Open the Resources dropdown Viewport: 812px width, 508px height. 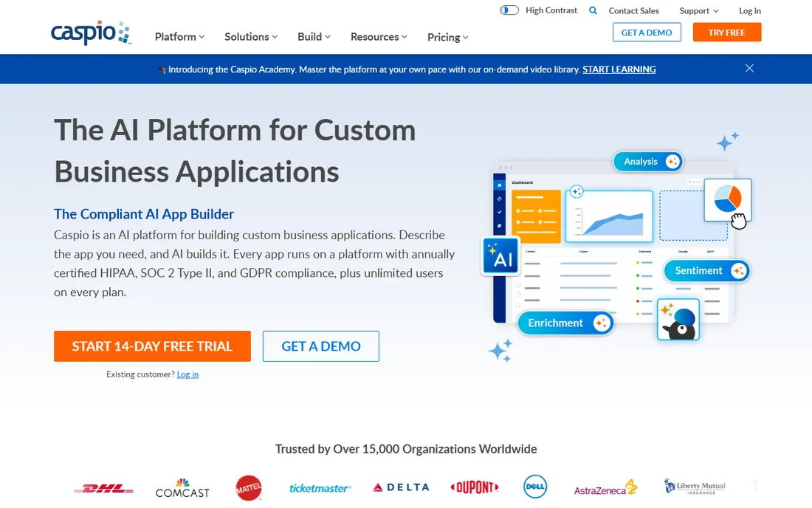(379, 37)
